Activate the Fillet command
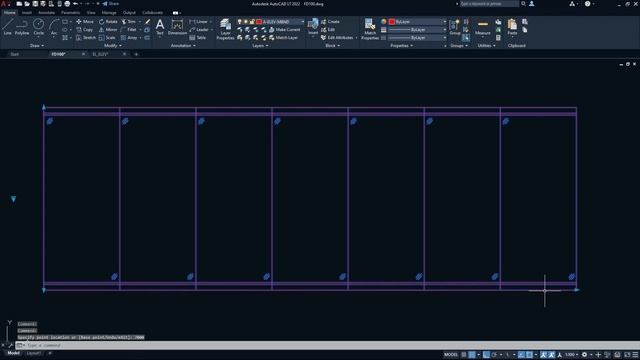 [x=129, y=30]
